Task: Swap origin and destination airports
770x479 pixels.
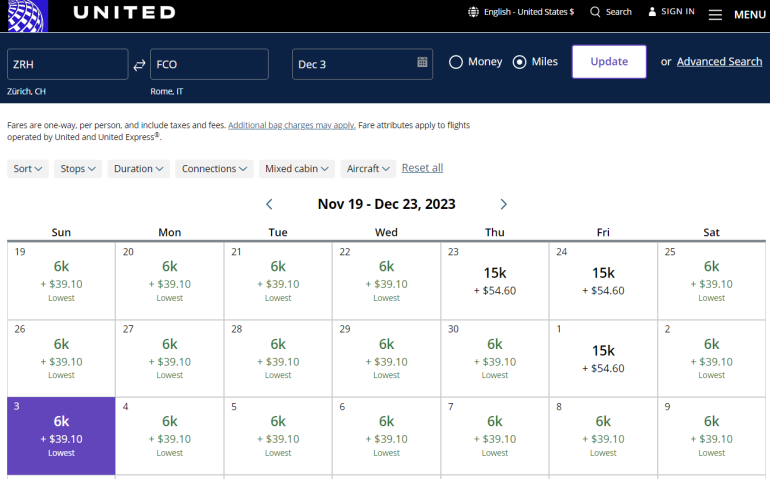Action: (139, 65)
